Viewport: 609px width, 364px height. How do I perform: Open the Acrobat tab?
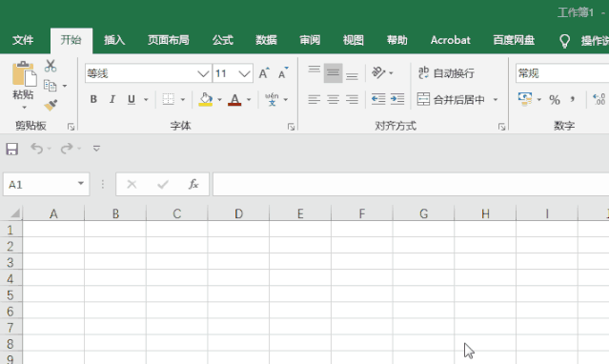click(451, 40)
